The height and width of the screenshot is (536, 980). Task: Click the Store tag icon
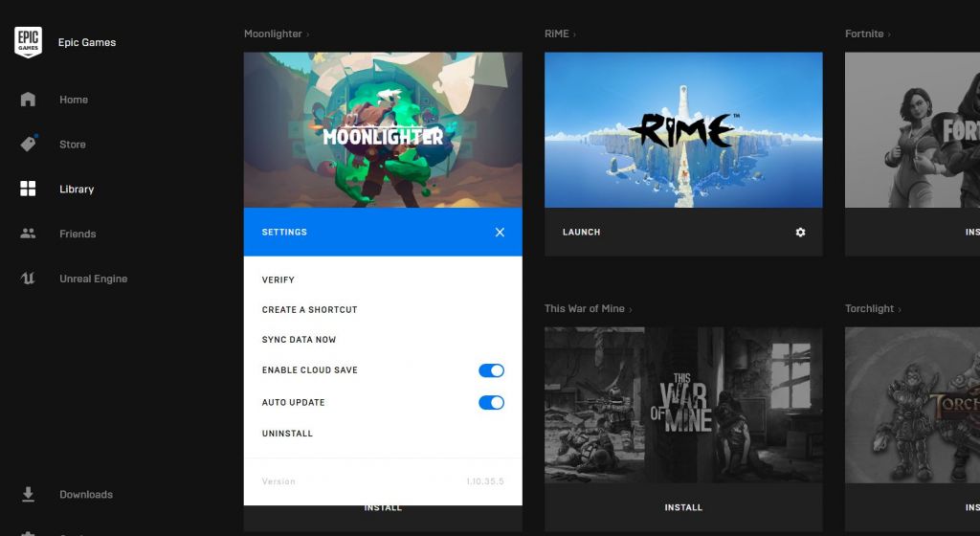pyautogui.click(x=28, y=144)
